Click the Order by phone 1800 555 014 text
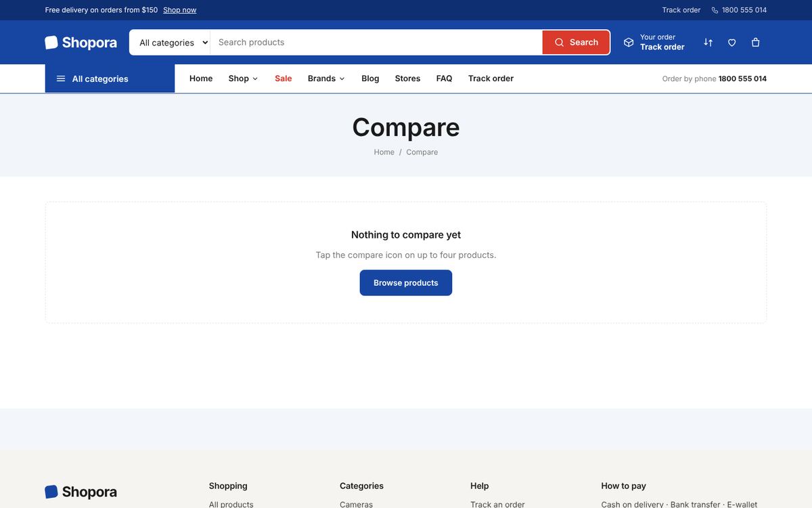 (x=715, y=79)
